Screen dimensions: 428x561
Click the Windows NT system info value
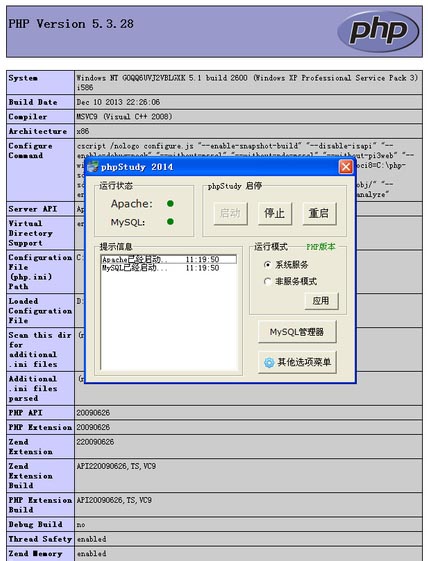(x=247, y=82)
